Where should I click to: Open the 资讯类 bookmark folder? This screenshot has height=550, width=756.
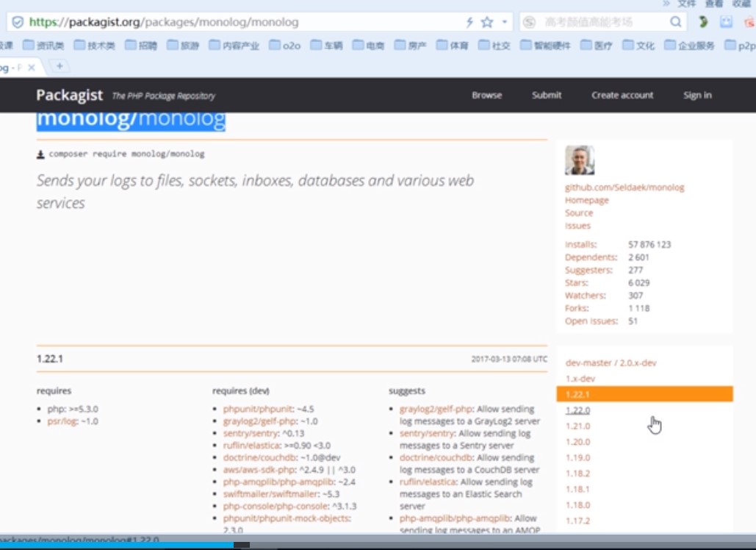pos(43,46)
